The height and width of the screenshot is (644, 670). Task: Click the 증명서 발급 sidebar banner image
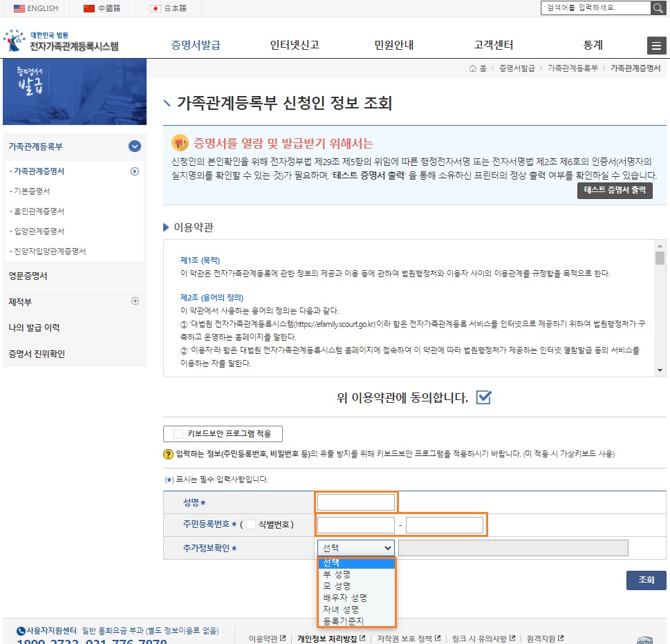pyautogui.click(x=75, y=92)
